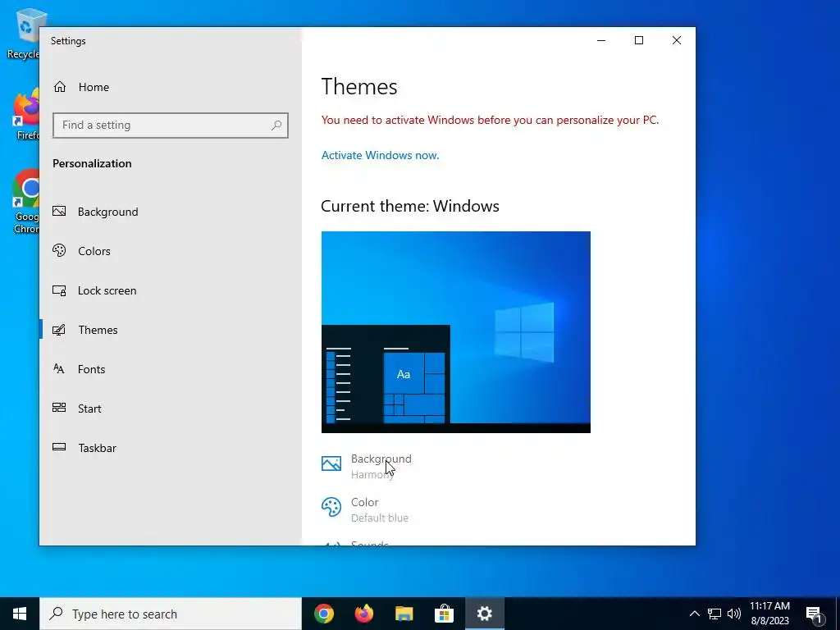Go to the Colors page
840x630 pixels.
[171, 251]
